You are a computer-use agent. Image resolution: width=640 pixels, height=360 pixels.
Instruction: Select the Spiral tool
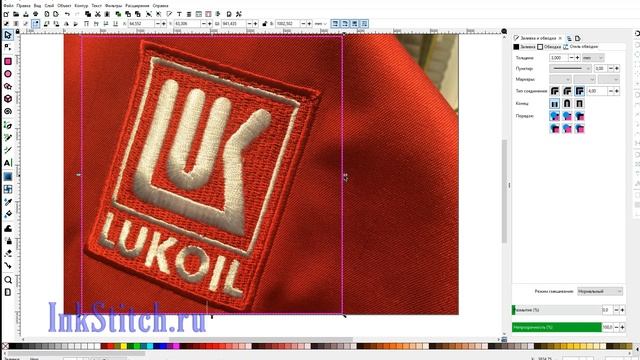tap(8, 111)
